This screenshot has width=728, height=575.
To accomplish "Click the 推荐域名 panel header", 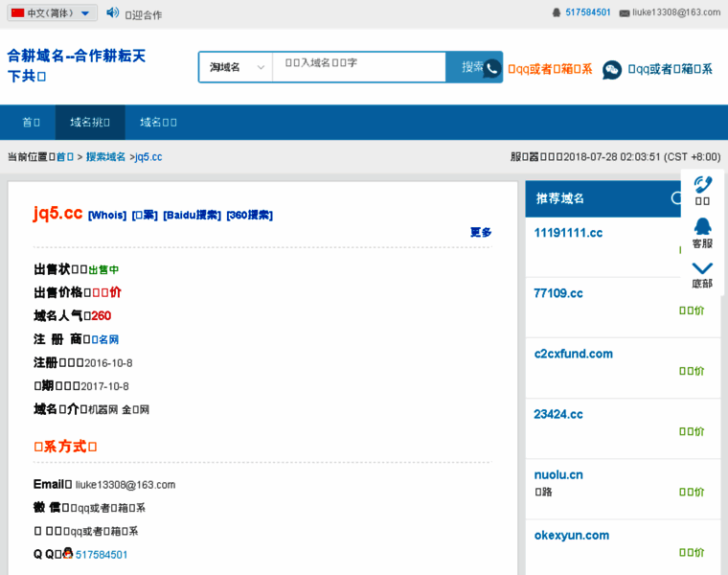I will tap(603, 198).
